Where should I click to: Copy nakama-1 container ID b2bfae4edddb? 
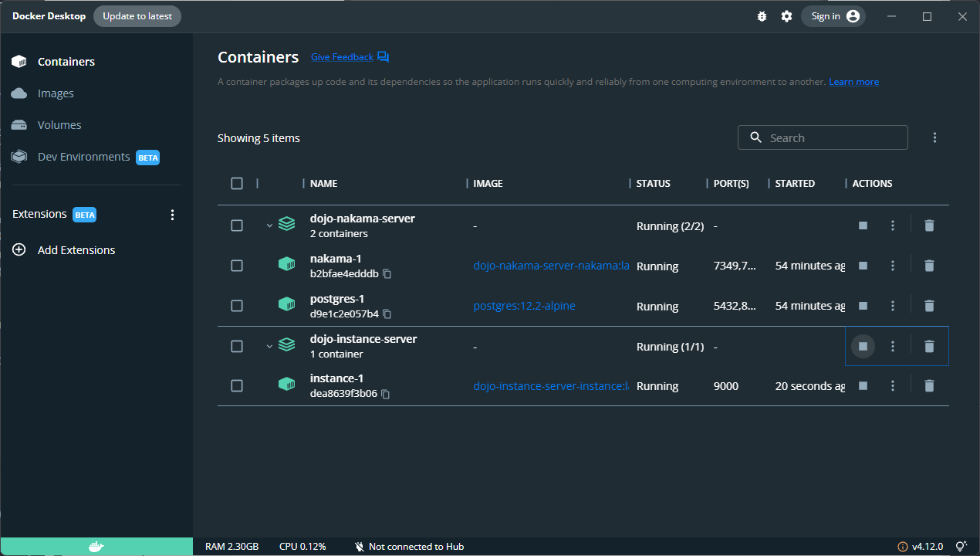[387, 274]
